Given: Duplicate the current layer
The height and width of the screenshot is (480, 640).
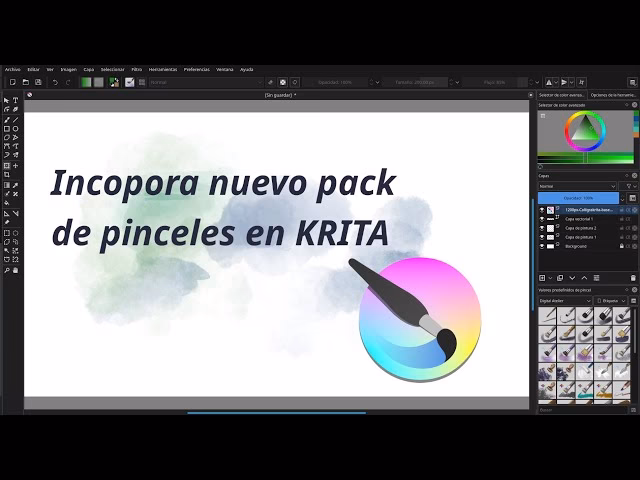Looking at the screenshot, I should [560, 278].
